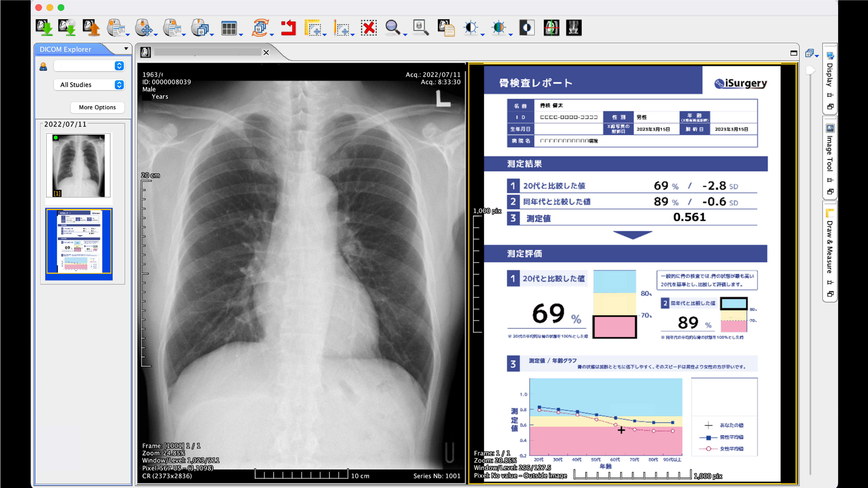
Task: Click the metadata document icon
Action: pos(446,28)
